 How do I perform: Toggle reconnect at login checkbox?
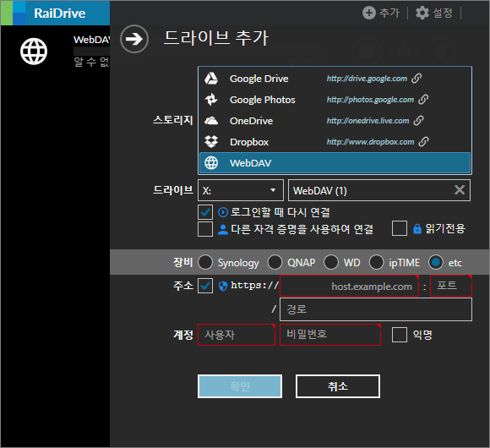tap(205, 212)
